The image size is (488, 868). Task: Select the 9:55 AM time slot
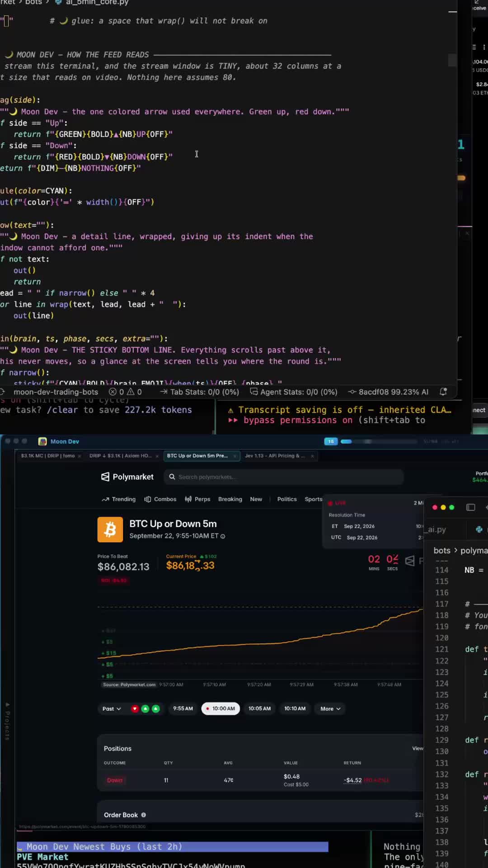coord(183,709)
